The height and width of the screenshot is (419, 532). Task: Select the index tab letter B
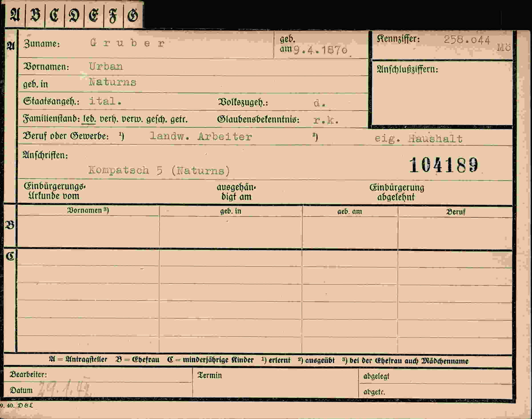[x=35, y=15]
